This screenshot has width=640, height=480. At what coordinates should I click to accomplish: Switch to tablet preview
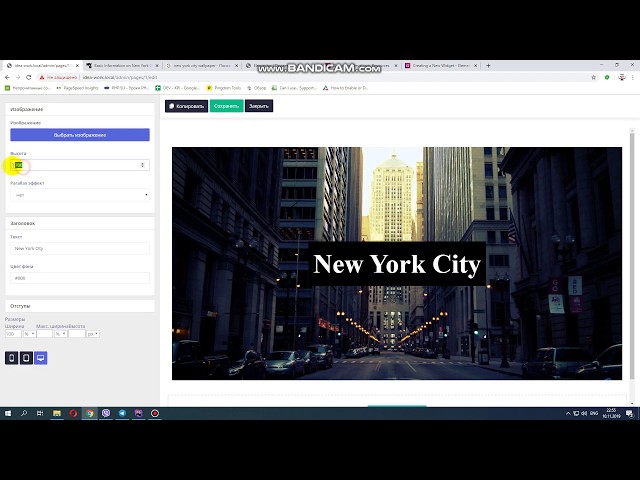[x=26, y=358]
